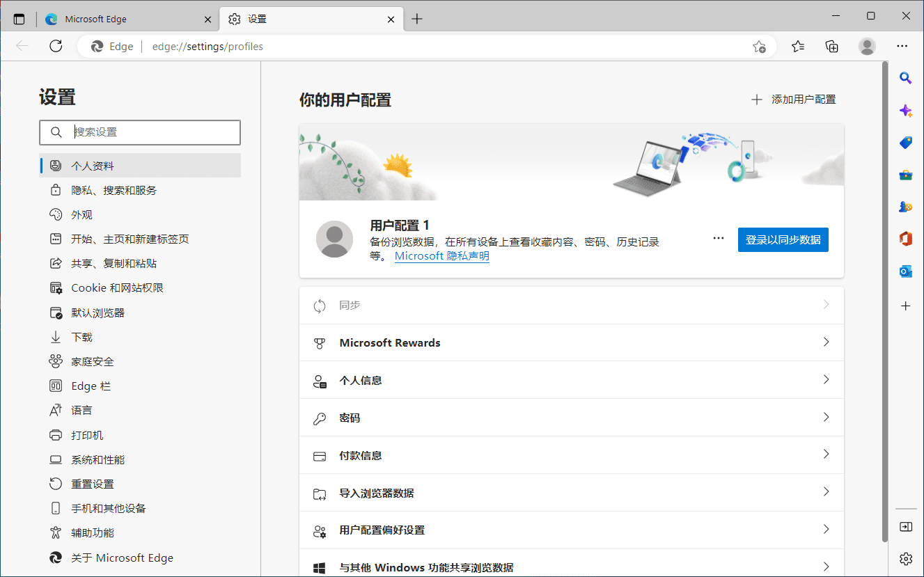Click the 登录以同步数据 button
924x577 pixels.
783,239
